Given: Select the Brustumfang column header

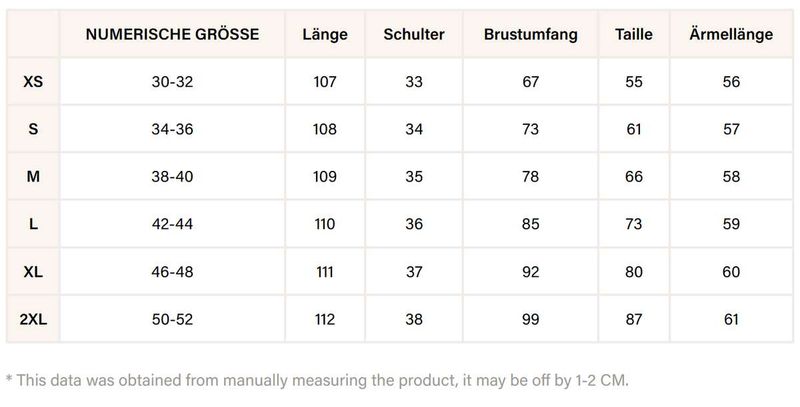Looking at the screenshot, I should 530,35.
